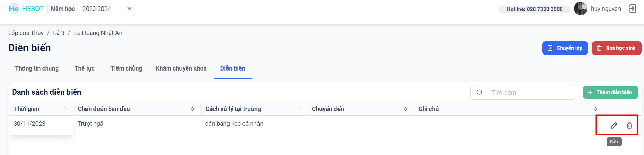
Task: Expand the Năm học 2023-2024 dropdown
Action: pos(129,9)
